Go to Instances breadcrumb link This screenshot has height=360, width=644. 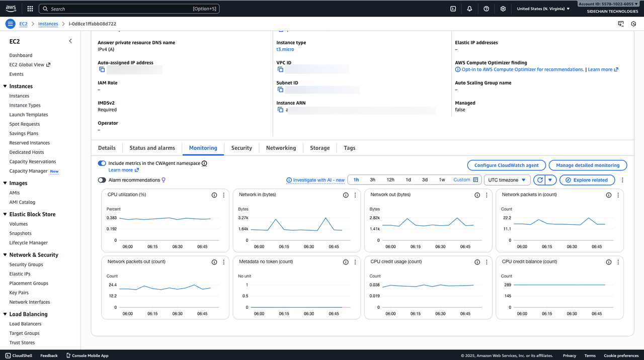click(48, 24)
